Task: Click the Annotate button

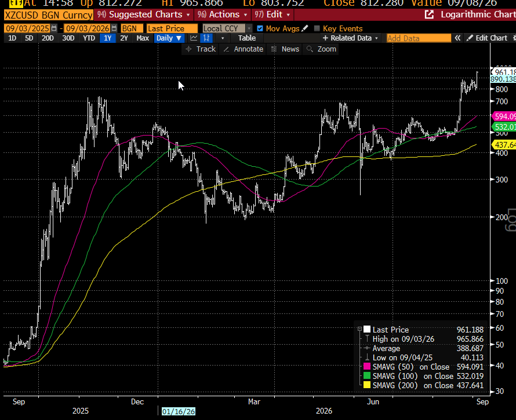Action: [x=243, y=49]
